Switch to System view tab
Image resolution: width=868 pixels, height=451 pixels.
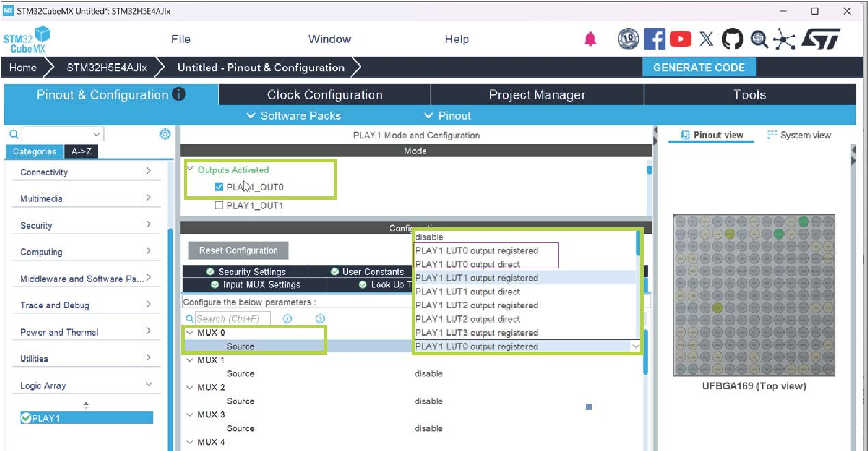click(799, 135)
